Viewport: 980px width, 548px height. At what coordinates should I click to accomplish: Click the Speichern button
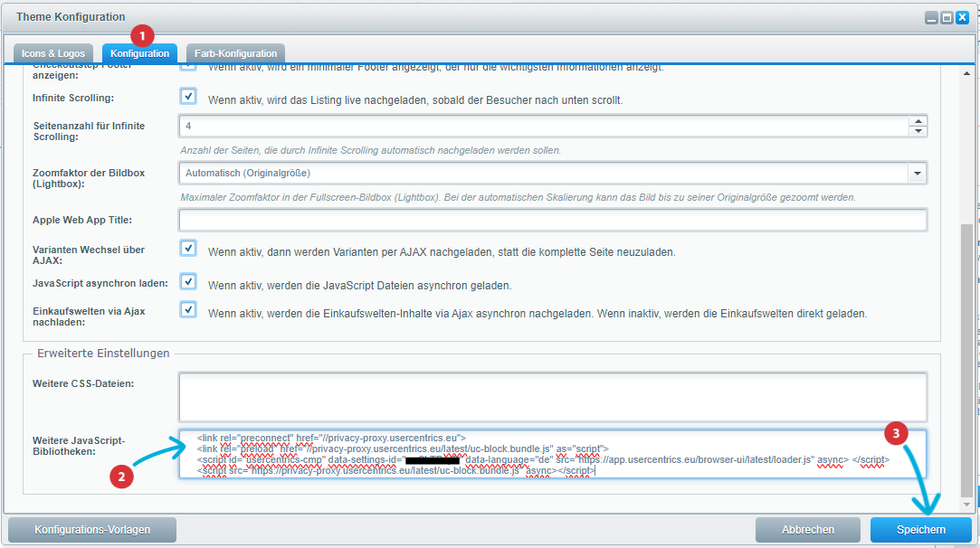click(920, 530)
